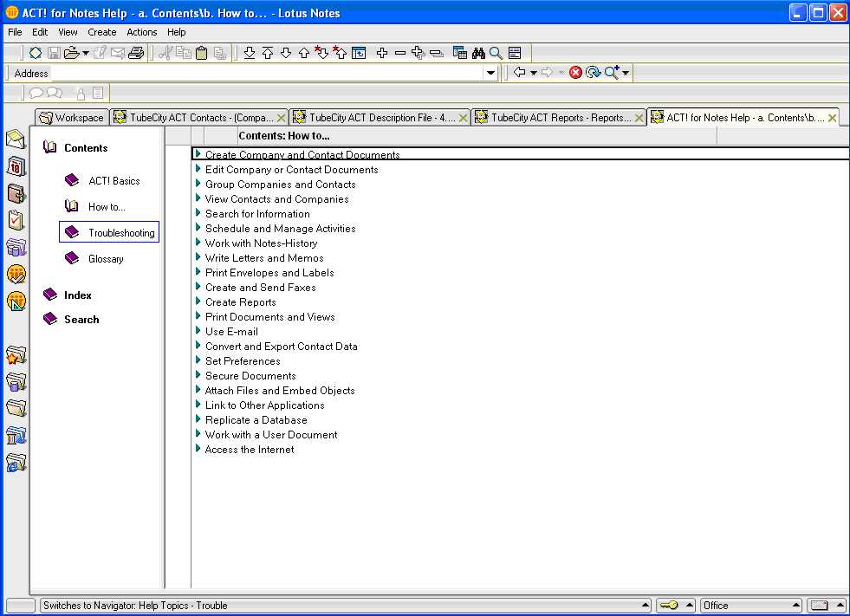This screenshot has height=616, width=850.
Task: Click the Navigate Next down-arrow icon
Action: [x=286, y=53]
